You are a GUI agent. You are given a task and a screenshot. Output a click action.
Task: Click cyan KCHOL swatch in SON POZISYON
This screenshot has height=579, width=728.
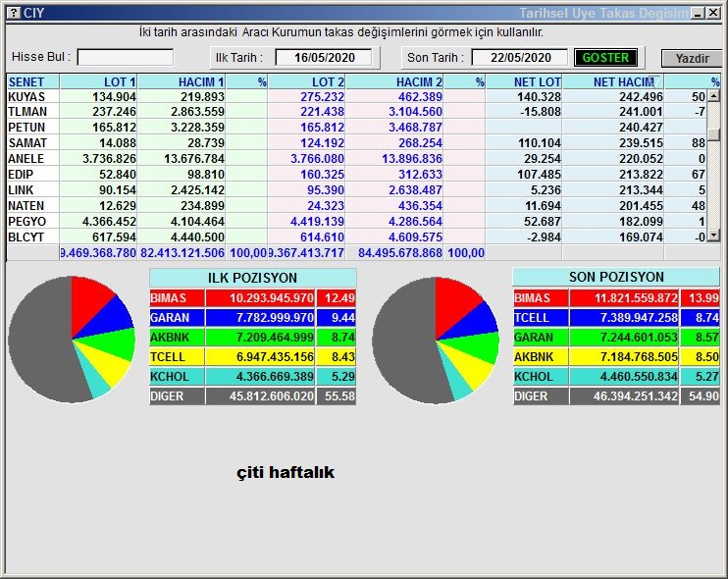click(x=541, y=377)
